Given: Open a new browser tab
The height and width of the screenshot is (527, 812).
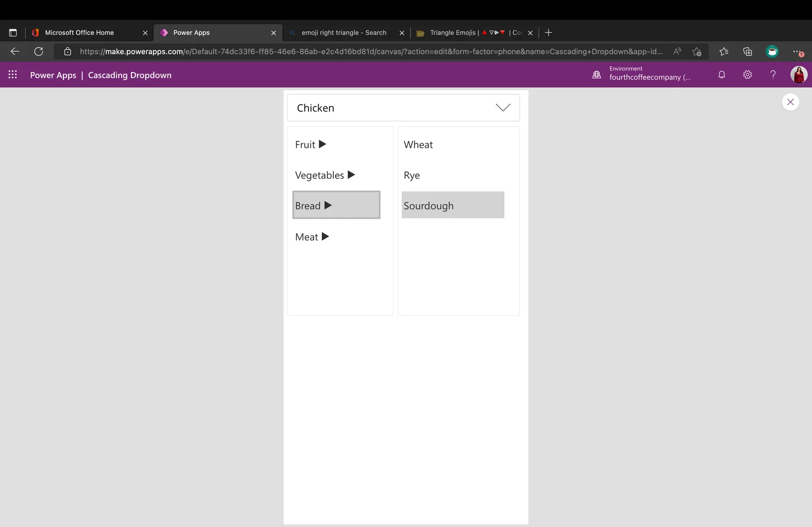Looking at the screenshot, I should pyautogui.click(x=549, y=32).
